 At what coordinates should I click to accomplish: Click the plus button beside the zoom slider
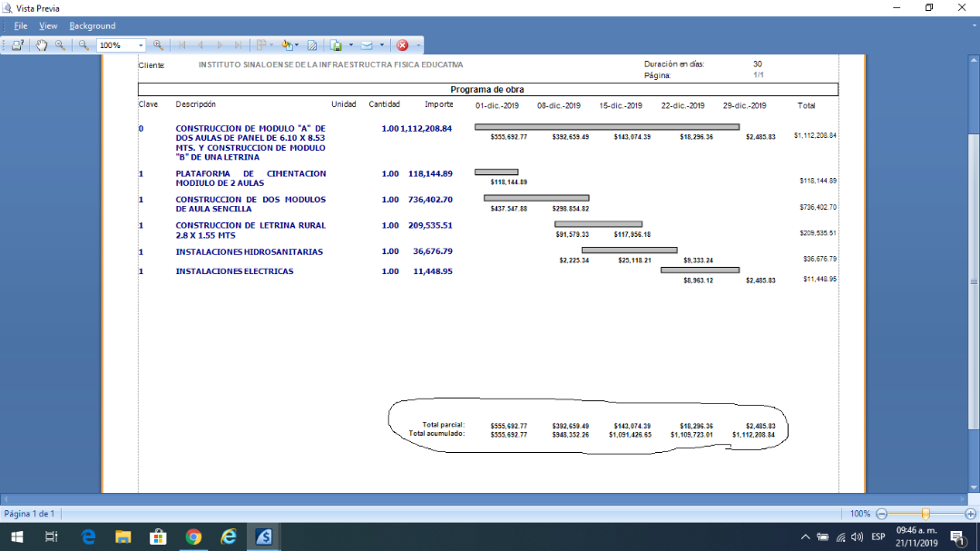point(970,514)
